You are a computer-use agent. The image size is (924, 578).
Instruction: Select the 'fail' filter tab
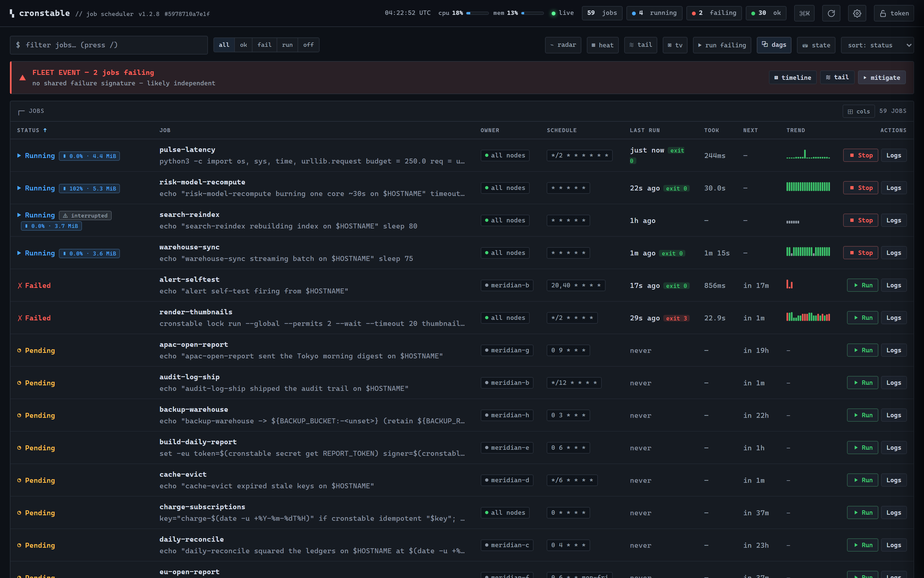[264, 45]
